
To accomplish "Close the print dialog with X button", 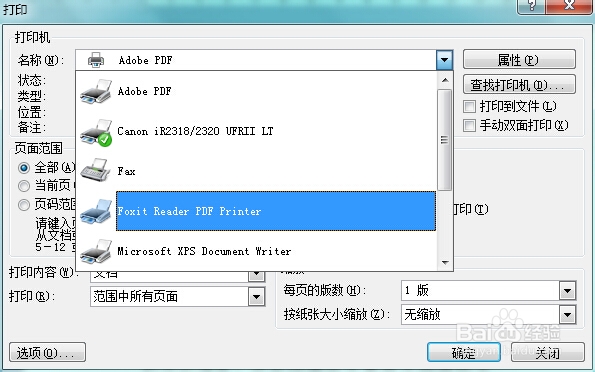I will click(x=569, y=6).
